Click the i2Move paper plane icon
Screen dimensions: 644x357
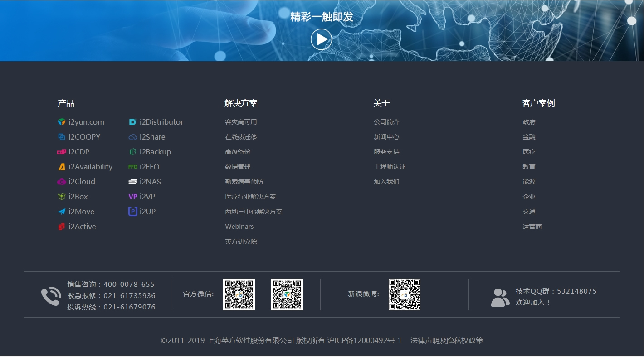tap(62, 212)
